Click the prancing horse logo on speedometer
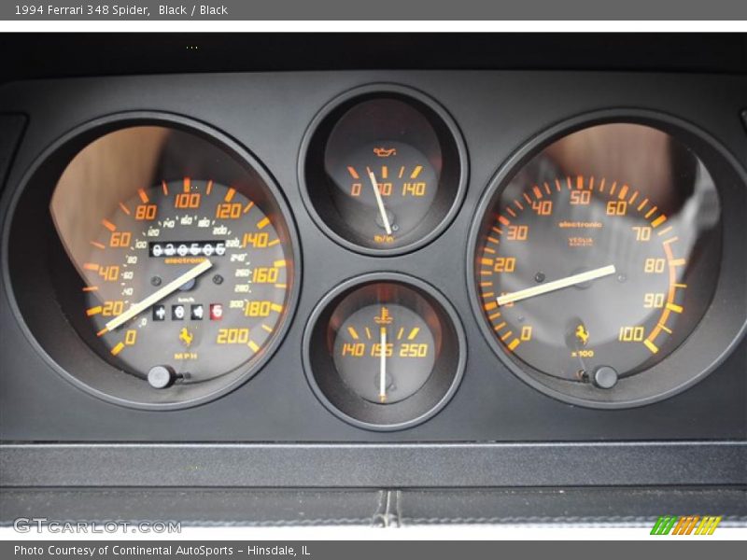Image resolution: width=747 pixels, height=560 pixels. click(x=186, y=337)
